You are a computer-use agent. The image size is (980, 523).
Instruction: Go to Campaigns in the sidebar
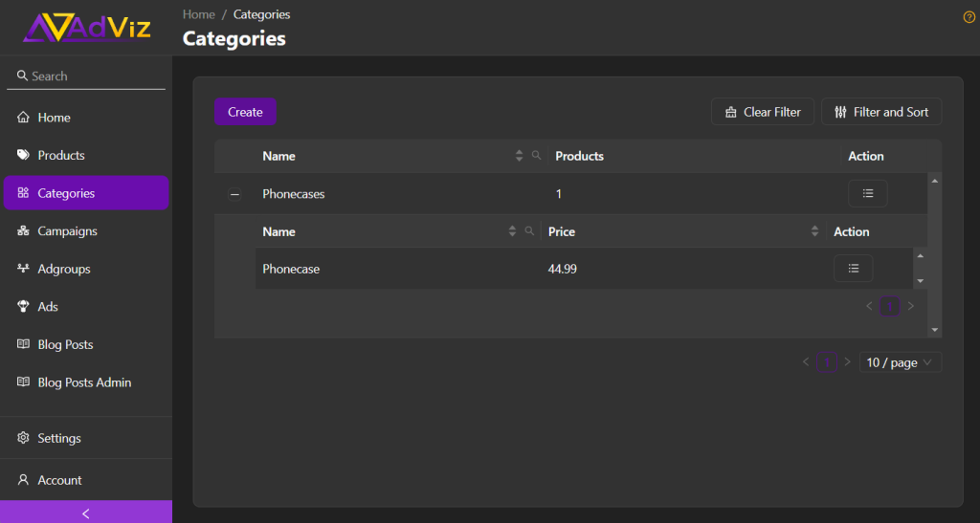[x=67, y=230]
